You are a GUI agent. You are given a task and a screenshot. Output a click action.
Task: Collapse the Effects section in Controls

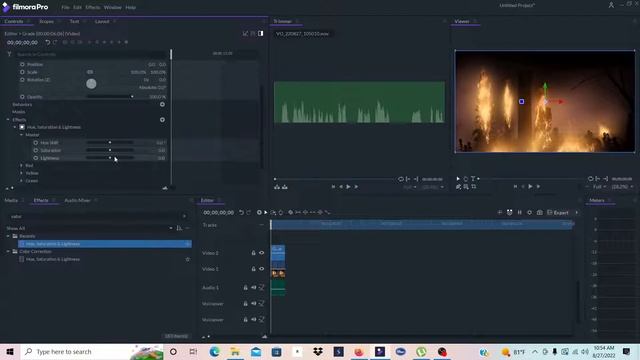click(x=8, y=120)
